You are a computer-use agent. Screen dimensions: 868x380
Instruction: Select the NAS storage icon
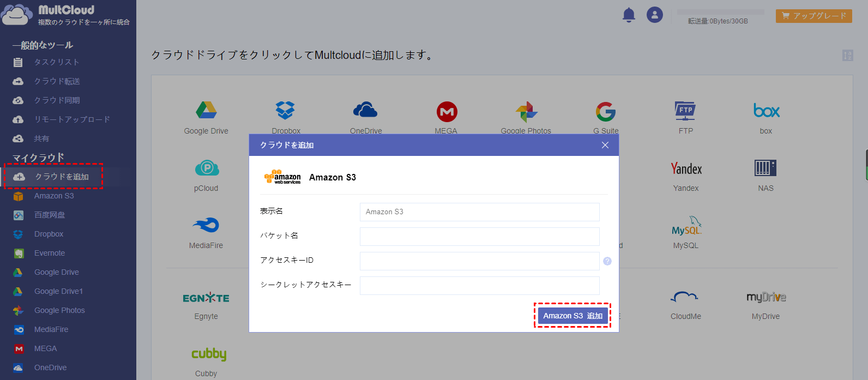765,168
